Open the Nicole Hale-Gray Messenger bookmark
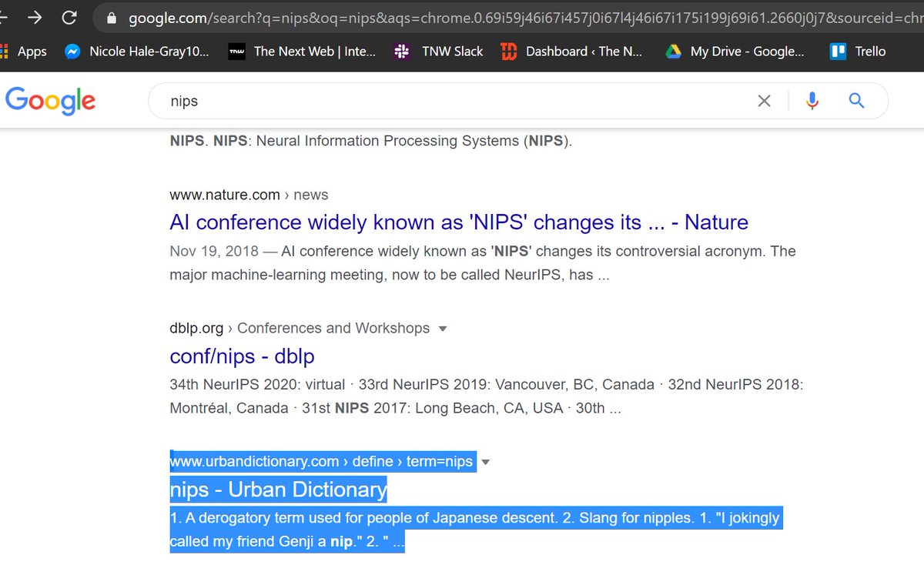 pos(136,52)
